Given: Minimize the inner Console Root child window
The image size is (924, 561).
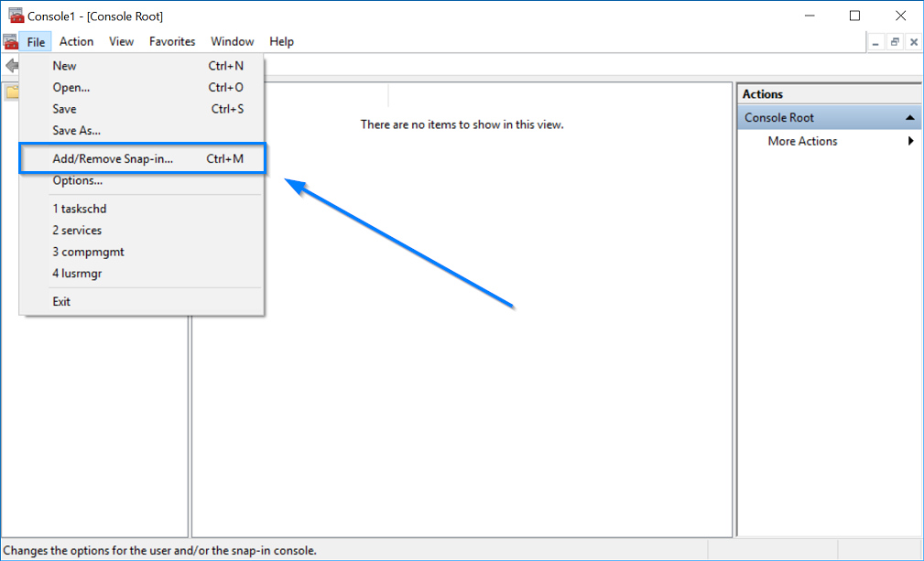Looking at the screenshot, I should pyautogui.click(x=875, y=42).
